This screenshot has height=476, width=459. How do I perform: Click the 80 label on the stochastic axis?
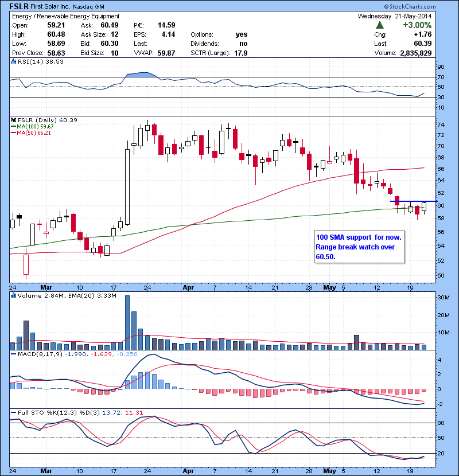click(441, 423)
